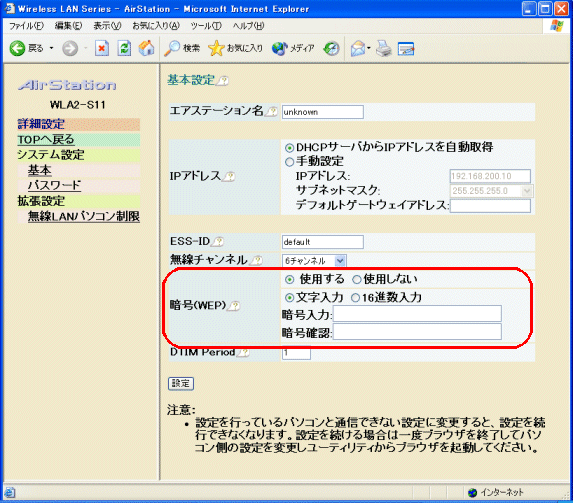This screenshot has height=503, width=573.
Task: Click the Edit page toolbar icon
Action: [x=406, y=49]
